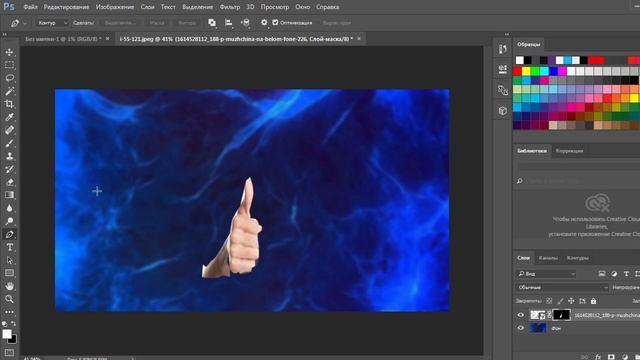The height and width of the screenshot is (360, 640).
Task: Switch to the Контуры tab
Action: 578,258
